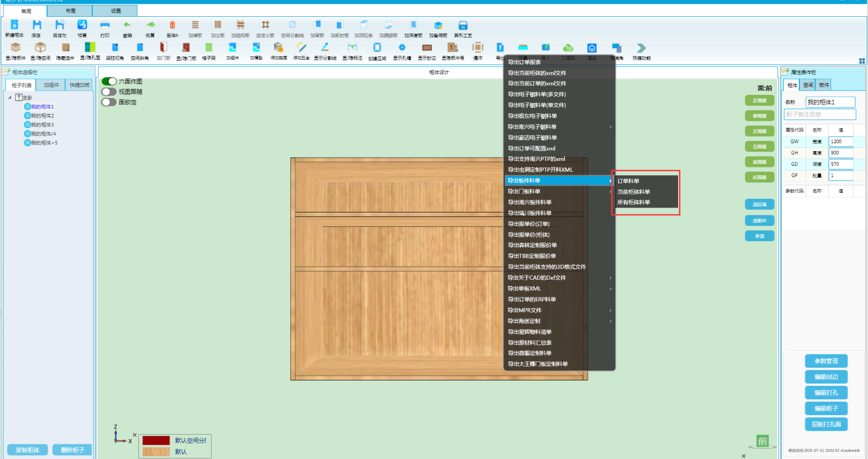
Task: Click the 参数管理 button
Action: pyautogui.click(x=826, y=361)
